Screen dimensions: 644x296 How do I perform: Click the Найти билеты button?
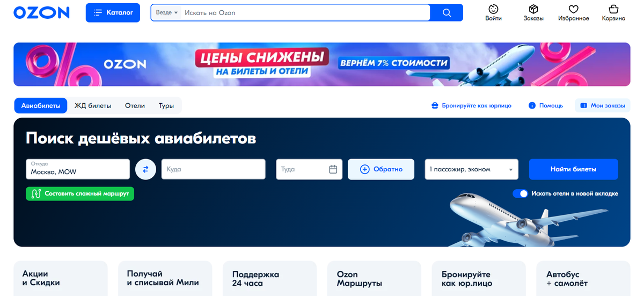pyautogui.click(x=573, y=169)
